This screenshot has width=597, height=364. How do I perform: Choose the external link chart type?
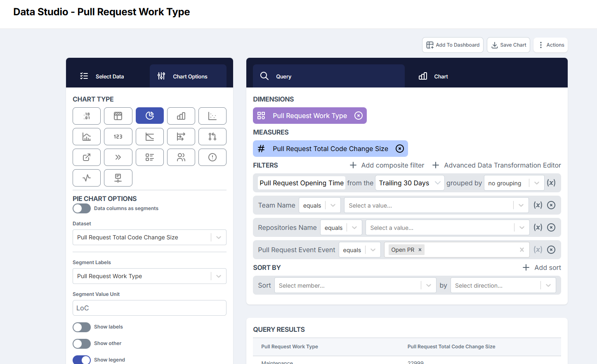point(87,157)
